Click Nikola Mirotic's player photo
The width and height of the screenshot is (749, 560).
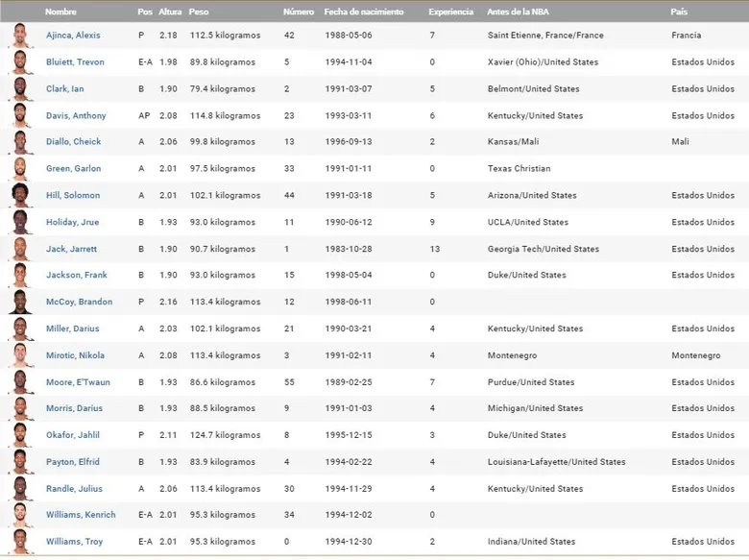(x=20, y=356)
